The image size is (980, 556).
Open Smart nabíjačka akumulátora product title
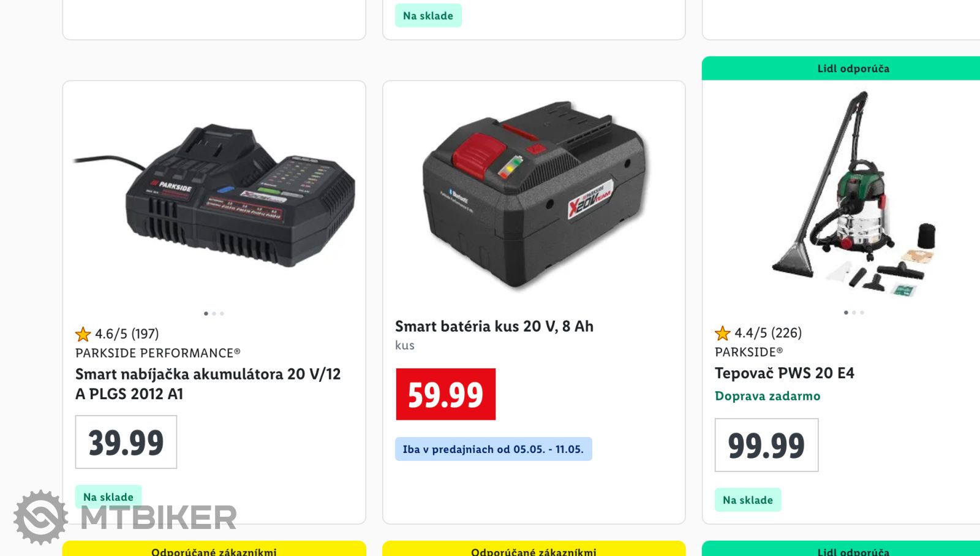tap(208, 384)
